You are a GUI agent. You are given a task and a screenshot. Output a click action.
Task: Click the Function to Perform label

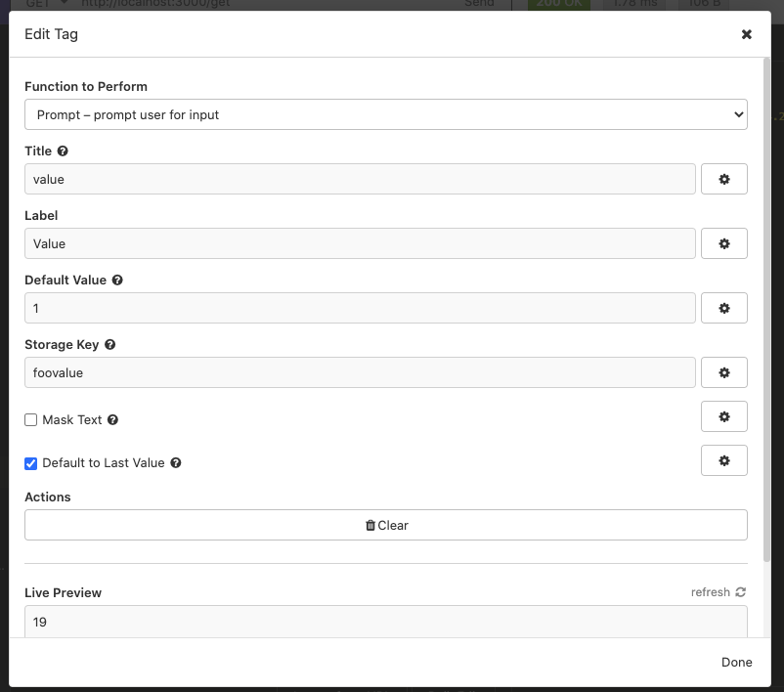click(x=86, y=86)
